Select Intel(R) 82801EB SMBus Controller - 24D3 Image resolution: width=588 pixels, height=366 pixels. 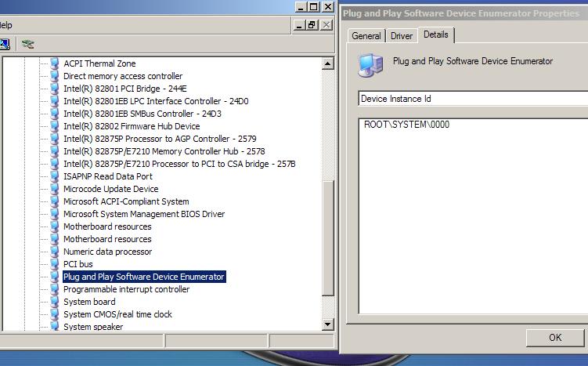coord(142,114)
